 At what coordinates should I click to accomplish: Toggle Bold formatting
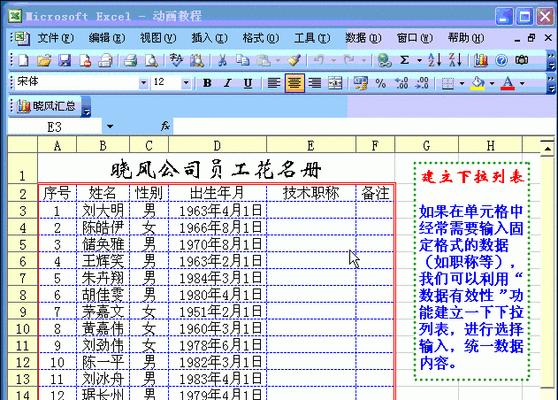click(x=207, y=83)
